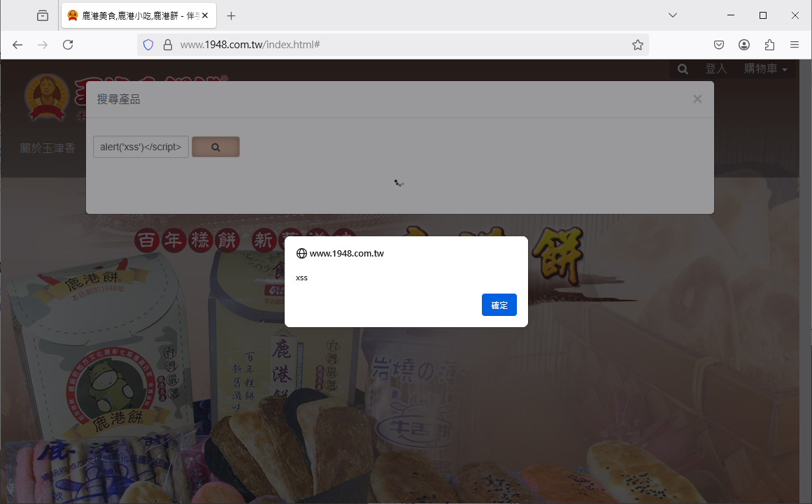The image size is (812, 504).
Task: Click the xss alert message text
Action: 301,278
